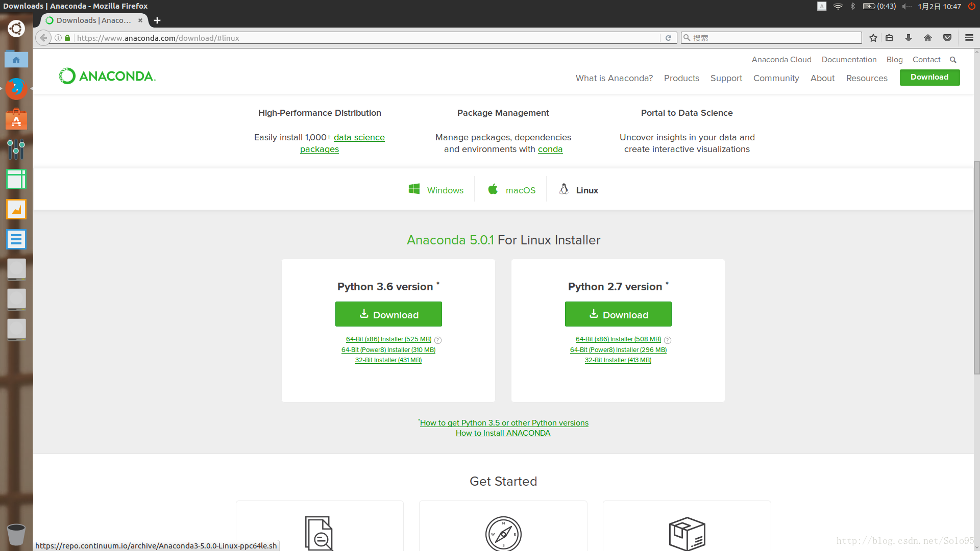Image resolution: width=980 pixels, height=551 pixels.
Task: Open downloads arrow in toolbar
Action: (909, 38)
